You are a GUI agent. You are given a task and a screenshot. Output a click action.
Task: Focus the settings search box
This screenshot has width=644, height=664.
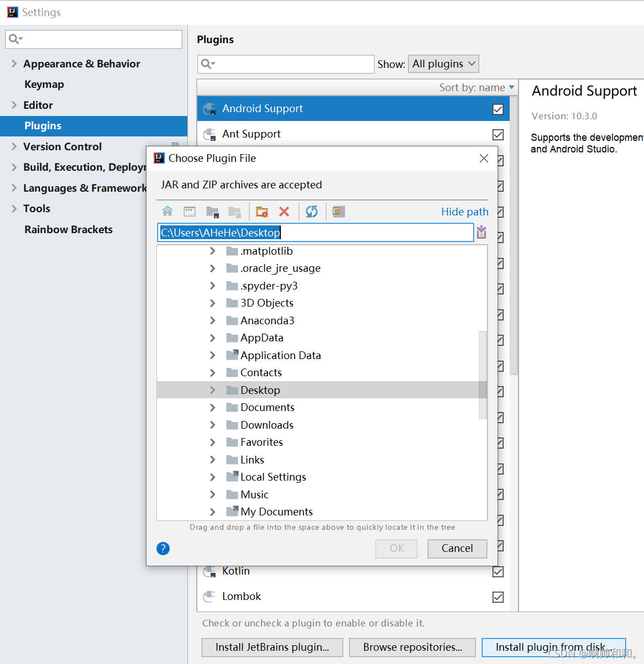point(93,39)
